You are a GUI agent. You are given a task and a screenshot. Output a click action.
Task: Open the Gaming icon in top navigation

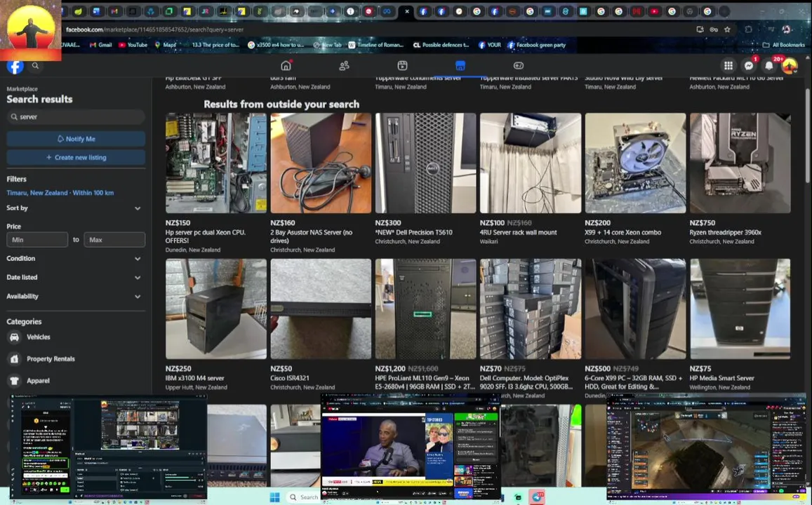519,66
